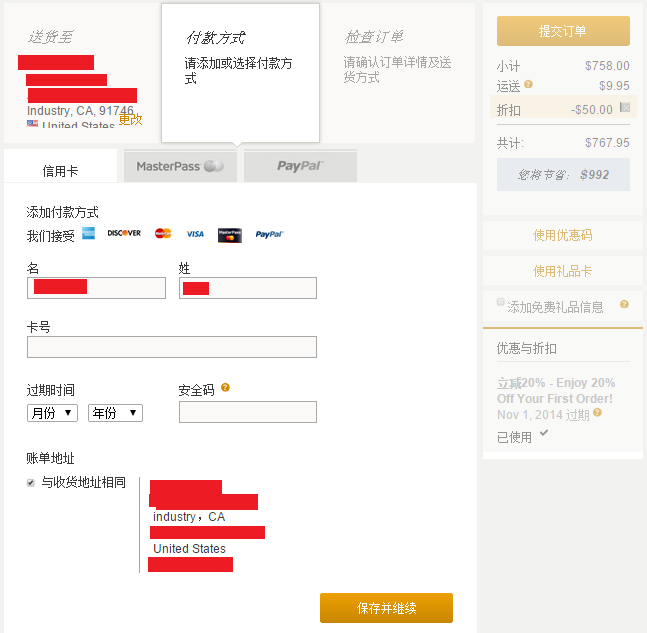The height and width of the screenshot is (633, 647).
Task: Click the billing address United States text
Action: point(189,548)
